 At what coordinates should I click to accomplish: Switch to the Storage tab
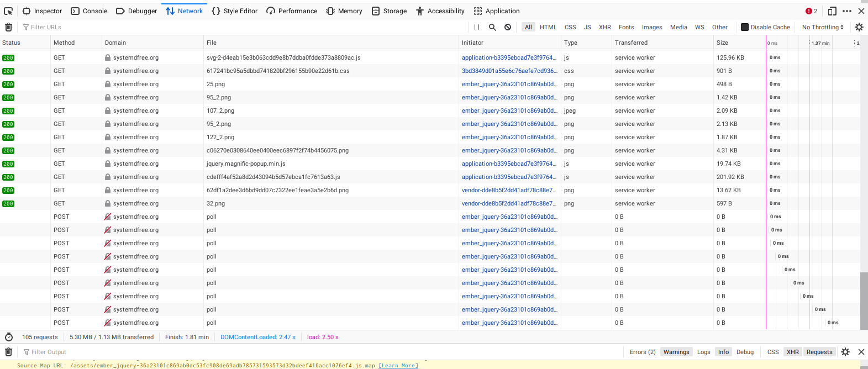389,11
